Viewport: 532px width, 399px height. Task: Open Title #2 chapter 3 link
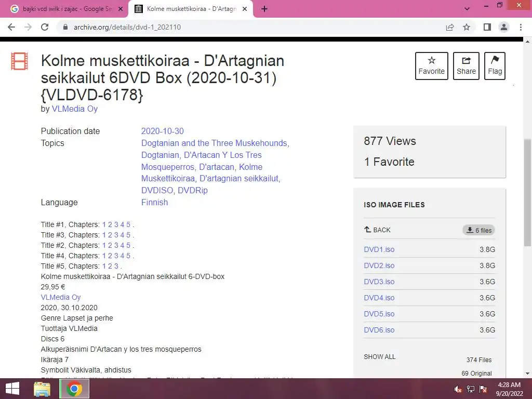[x=116, y=245]
